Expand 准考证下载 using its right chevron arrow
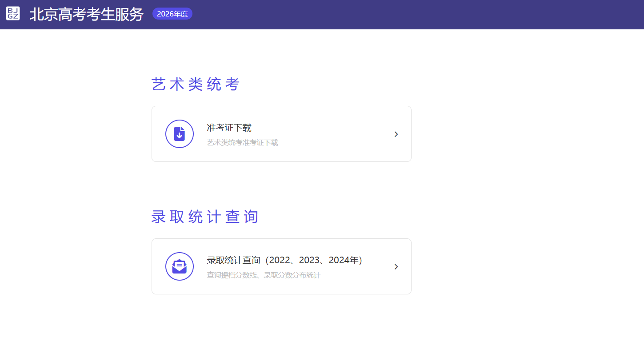Image resolution: width=644 pixels, height=350 pixels. (x=396, y=134)
